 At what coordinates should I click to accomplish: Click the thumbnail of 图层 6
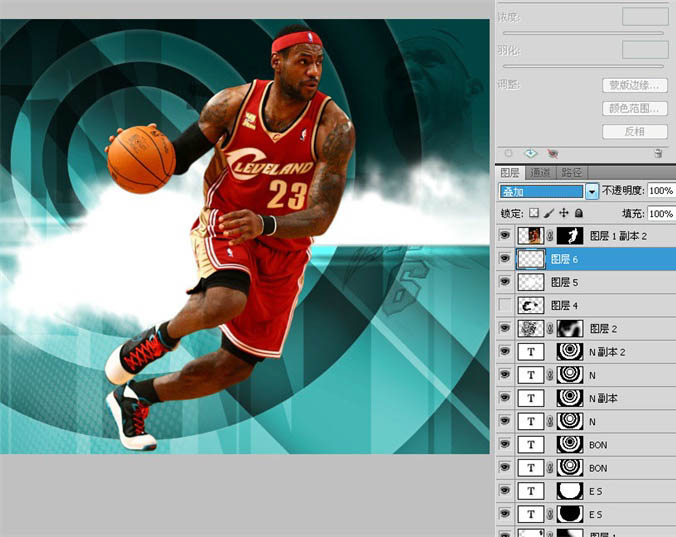[x=531, y=259]
